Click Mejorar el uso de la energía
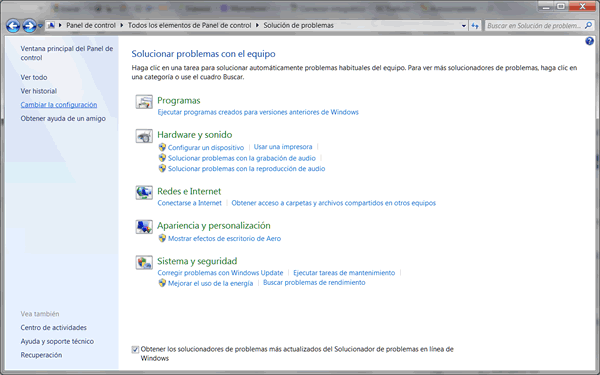This screenshot has width=600, height=375. 210,283
